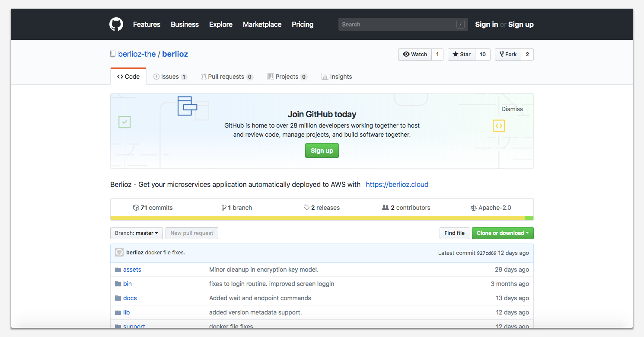Focus the Search input field
644x337 pixels.
(403, 24)
